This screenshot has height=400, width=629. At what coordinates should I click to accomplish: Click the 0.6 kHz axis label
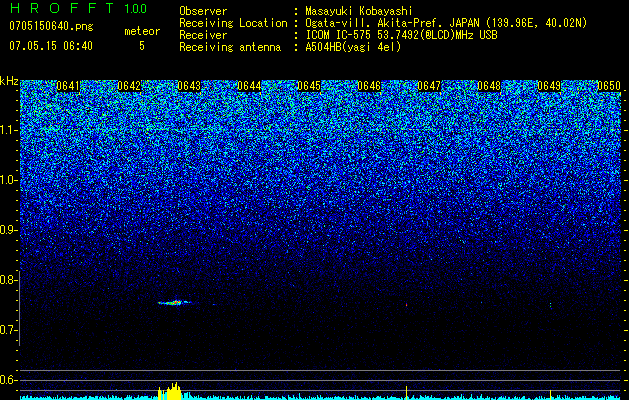[x=8, y=380]
